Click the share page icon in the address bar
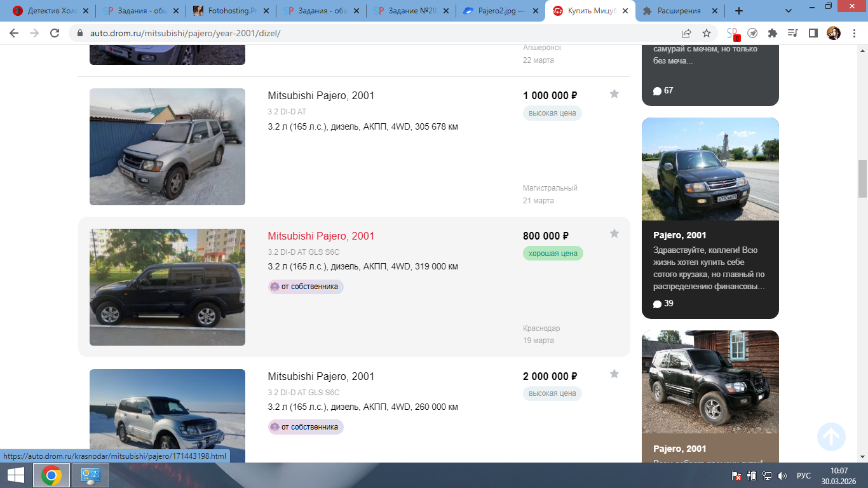Image resolution: width=868 pixels, height=488 pixels. click(x=686, y=33)
